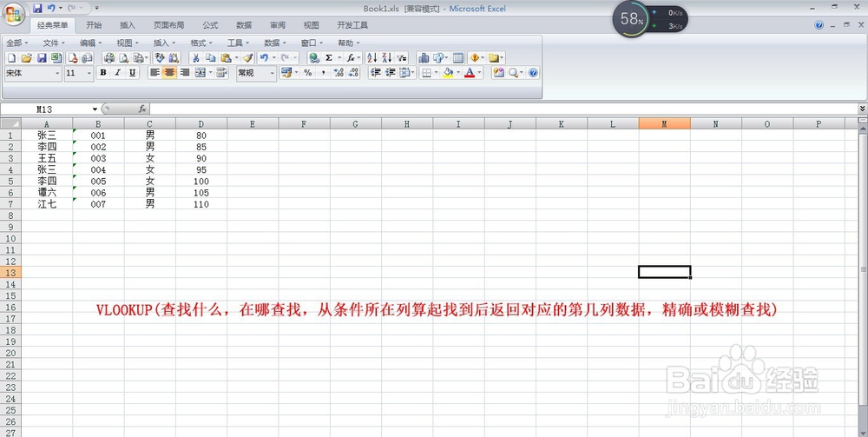Toggle left text alignment
Viewport: 868px width, 437px height.
click(x=155, y=73)
